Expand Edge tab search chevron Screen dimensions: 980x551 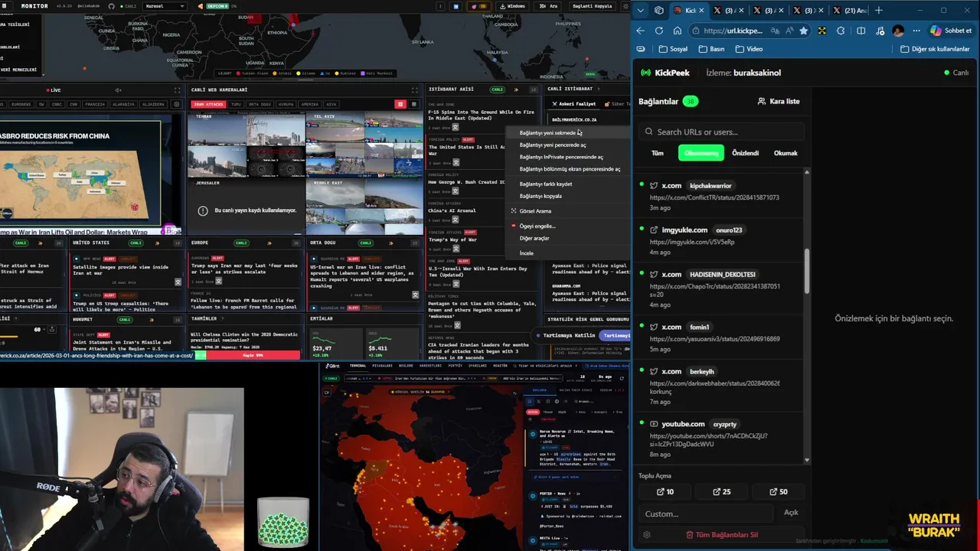coord(641,11)
